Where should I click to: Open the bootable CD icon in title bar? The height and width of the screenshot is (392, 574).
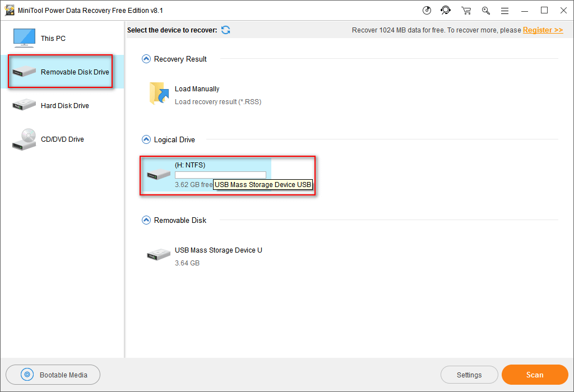pyautogui.click(x=427, y=11)
